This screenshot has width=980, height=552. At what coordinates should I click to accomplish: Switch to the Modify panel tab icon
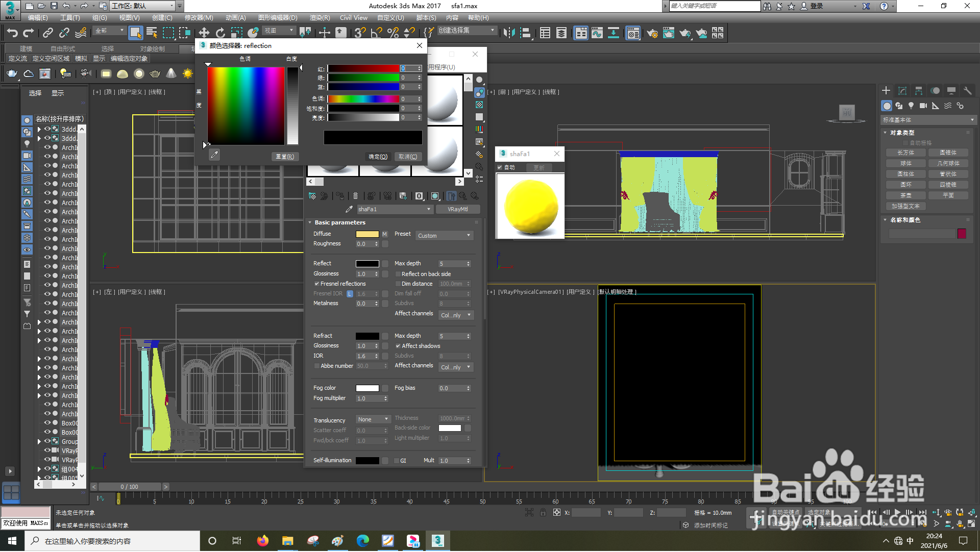[x=902, y=91]
